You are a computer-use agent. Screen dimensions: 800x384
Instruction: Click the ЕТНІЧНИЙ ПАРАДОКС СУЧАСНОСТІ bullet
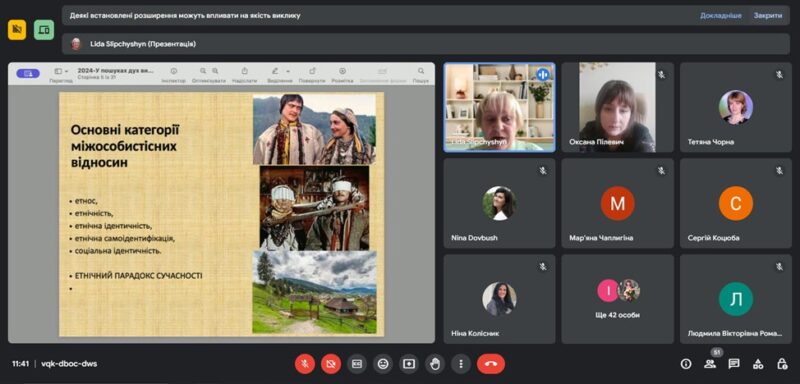pos(138,276)
